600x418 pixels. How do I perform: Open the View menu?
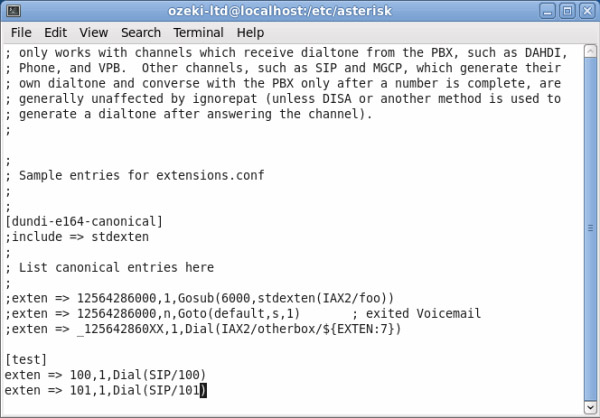(93, 33)
